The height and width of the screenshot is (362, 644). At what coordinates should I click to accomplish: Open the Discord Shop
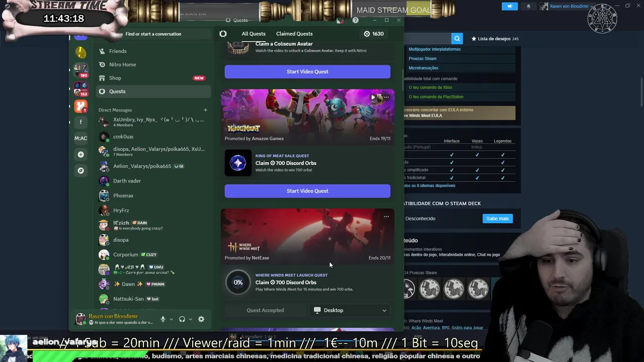(153, 78)
